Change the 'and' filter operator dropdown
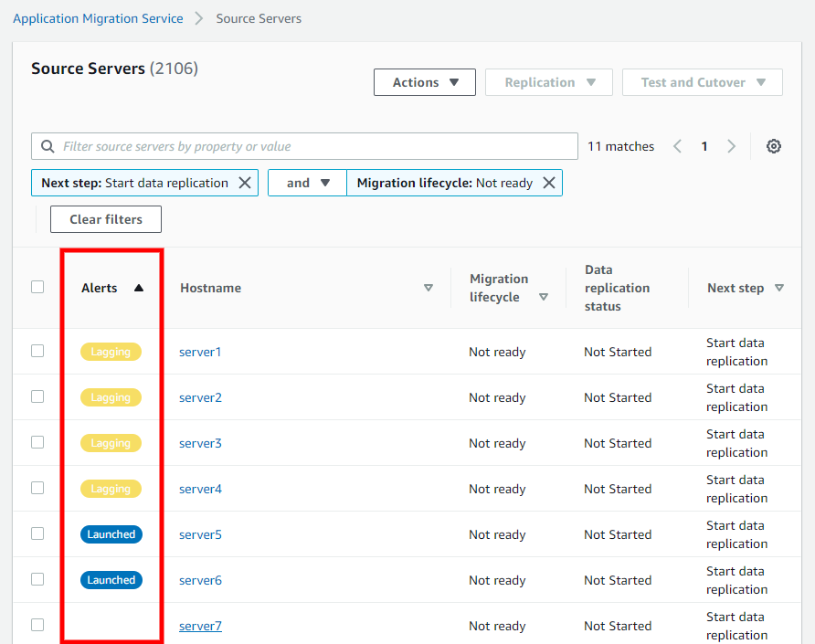 307,183
